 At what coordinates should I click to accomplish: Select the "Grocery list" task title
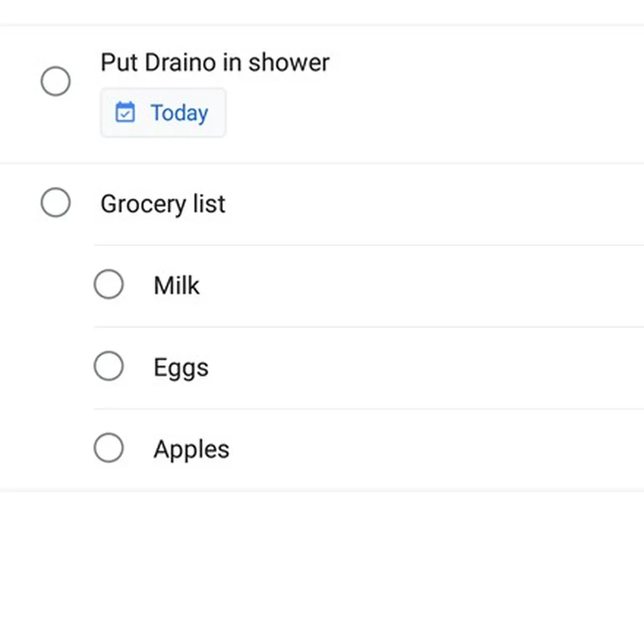tap(163, 204)
